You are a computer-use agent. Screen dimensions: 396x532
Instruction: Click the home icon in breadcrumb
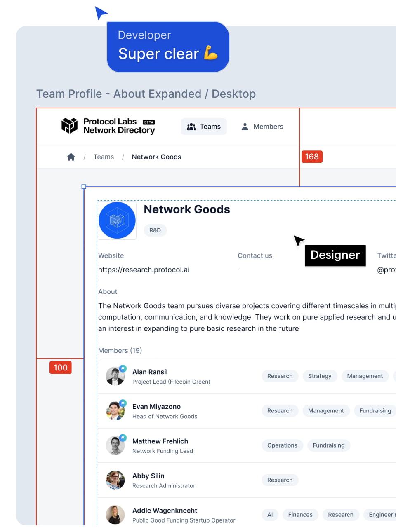(71, 157)
